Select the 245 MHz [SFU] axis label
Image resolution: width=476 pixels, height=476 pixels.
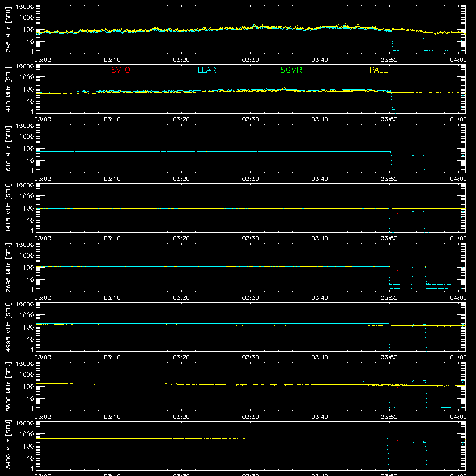pyautogui.click(x=8, y=29)
